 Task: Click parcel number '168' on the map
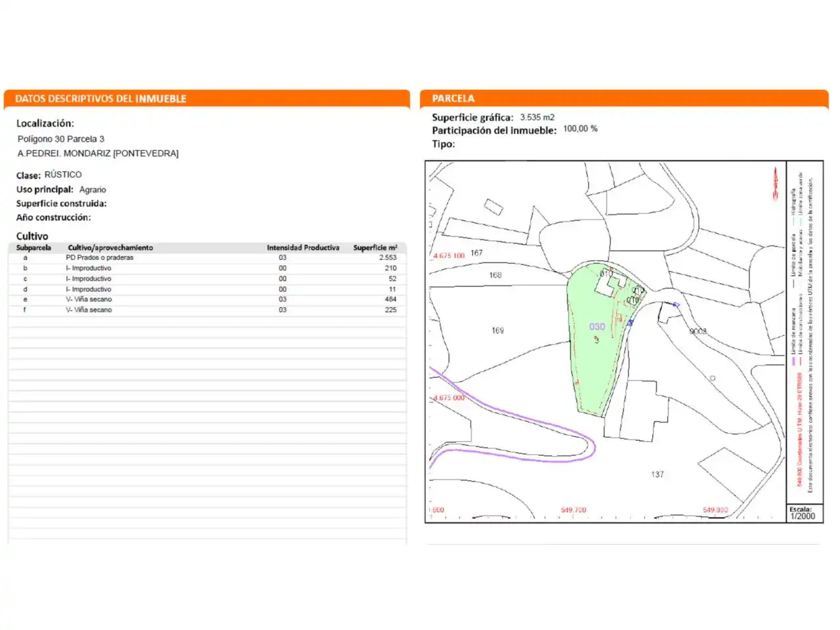[495, 275]
